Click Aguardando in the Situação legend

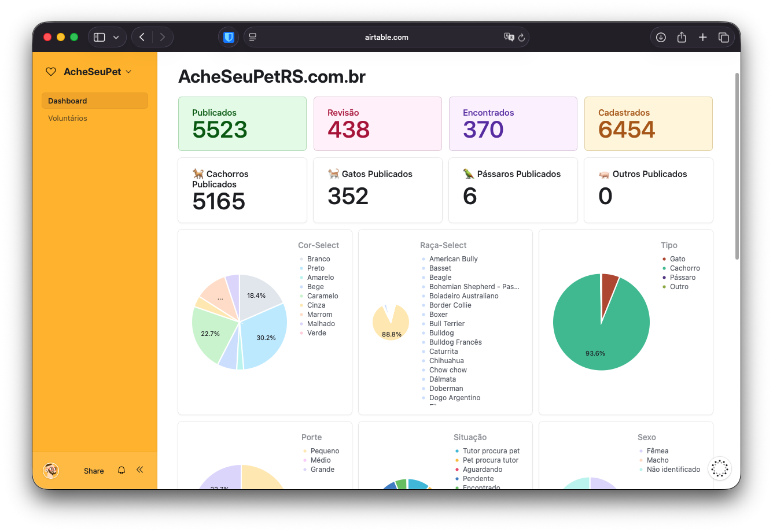[x=483, y=470]
